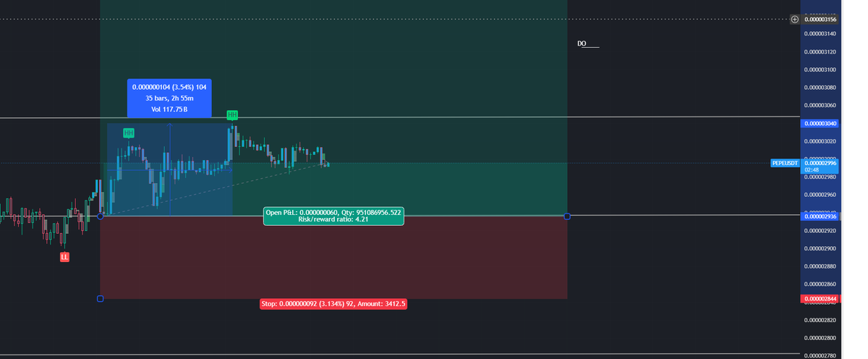
Task: Click the 0.000003060 price scale value
Action: [x=820, y=106]
